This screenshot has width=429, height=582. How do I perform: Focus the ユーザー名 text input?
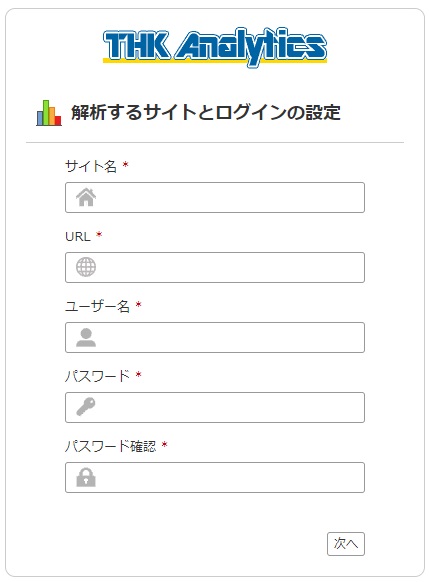215,337
